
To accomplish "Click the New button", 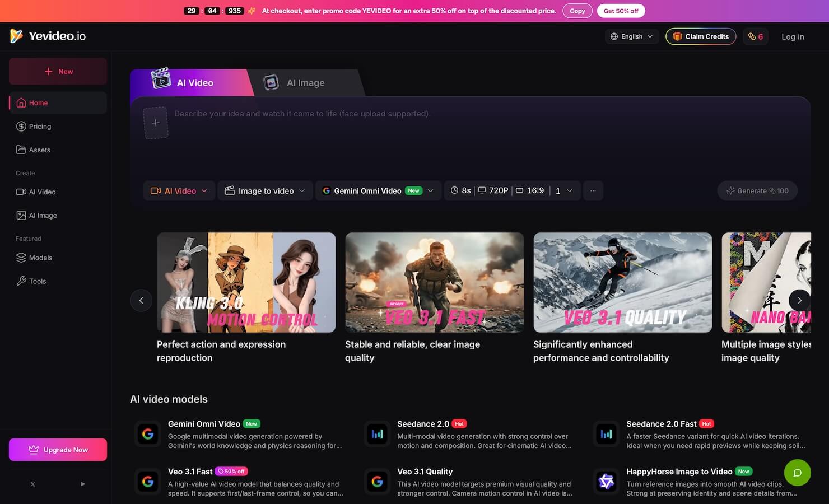I will [58, 72].
